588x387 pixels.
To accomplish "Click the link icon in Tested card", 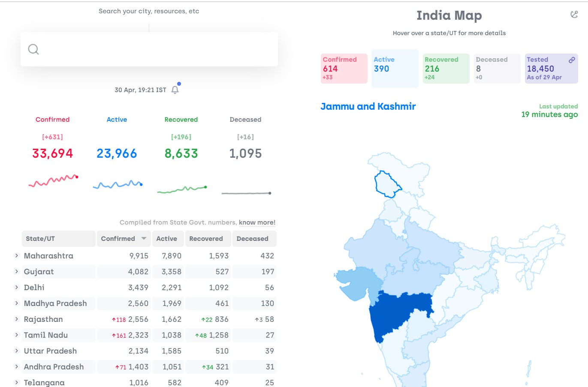I will (572, 60).
